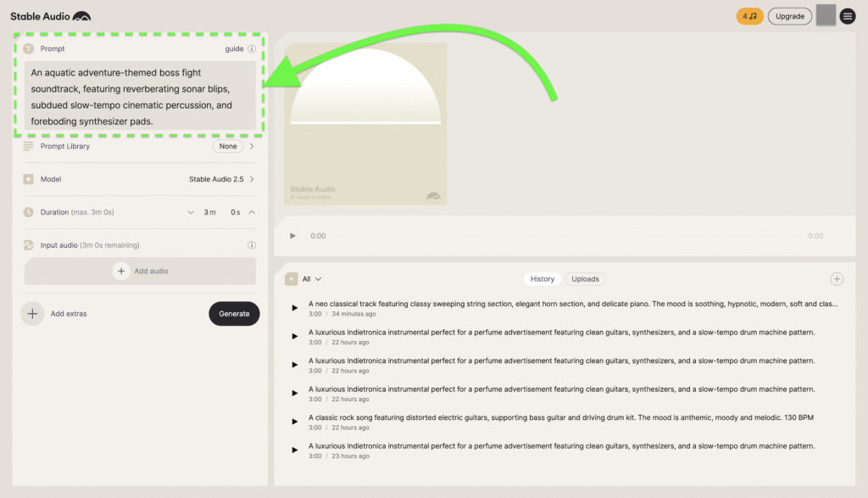
Task: Switch to the History tab
Action: tap(542, 279)
